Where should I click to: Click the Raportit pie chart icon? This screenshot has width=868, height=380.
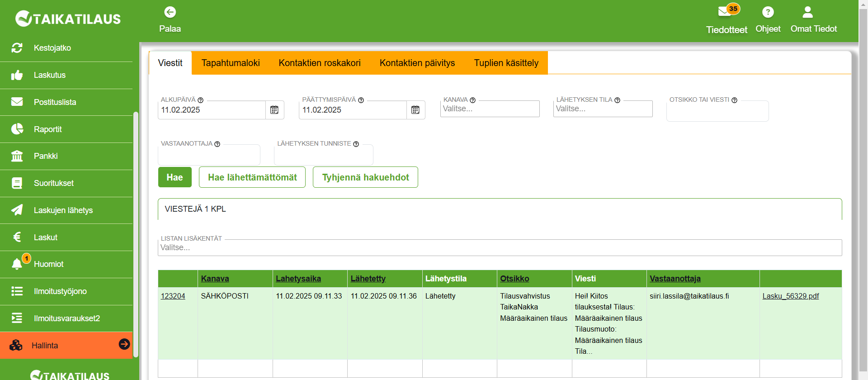click(17, 129)
